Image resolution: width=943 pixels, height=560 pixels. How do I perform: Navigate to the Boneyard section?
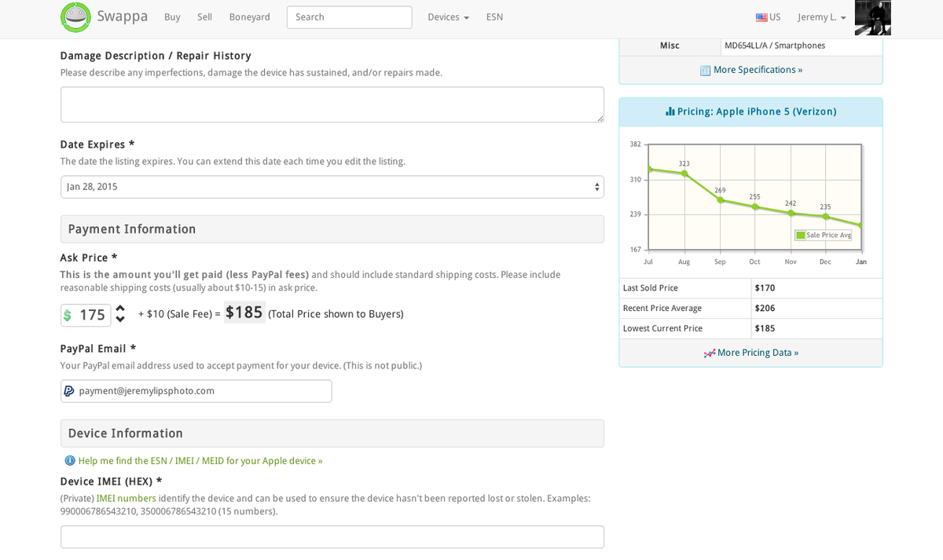click(x=249, y=17)
